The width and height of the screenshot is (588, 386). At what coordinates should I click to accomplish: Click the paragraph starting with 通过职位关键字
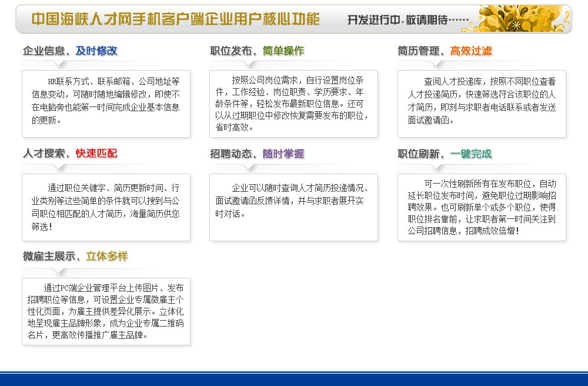[x=106, y=207]
